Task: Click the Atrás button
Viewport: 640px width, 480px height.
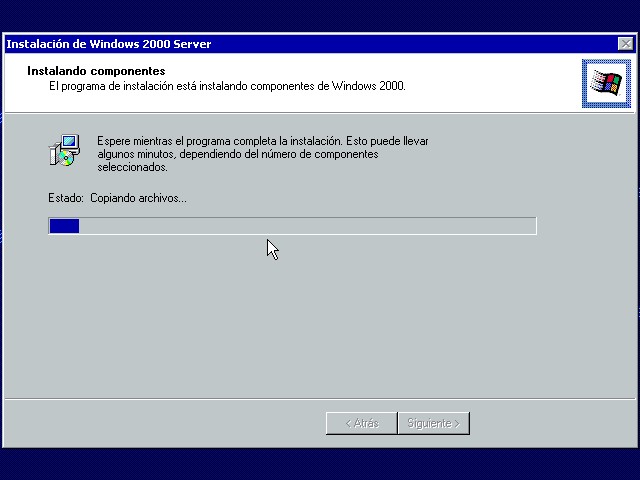Action: tap(362, 423)
